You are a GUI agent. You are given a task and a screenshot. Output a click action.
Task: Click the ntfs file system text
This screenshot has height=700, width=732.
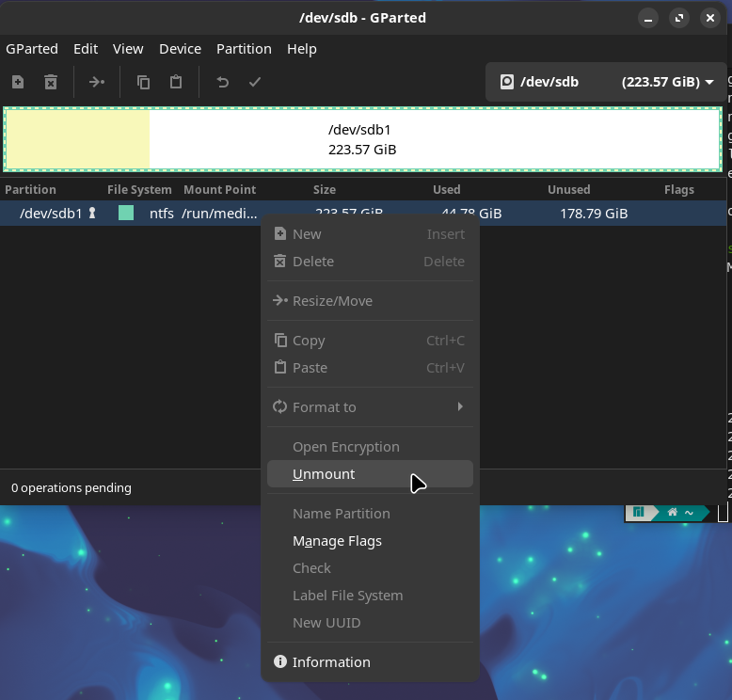pos(162,214)
